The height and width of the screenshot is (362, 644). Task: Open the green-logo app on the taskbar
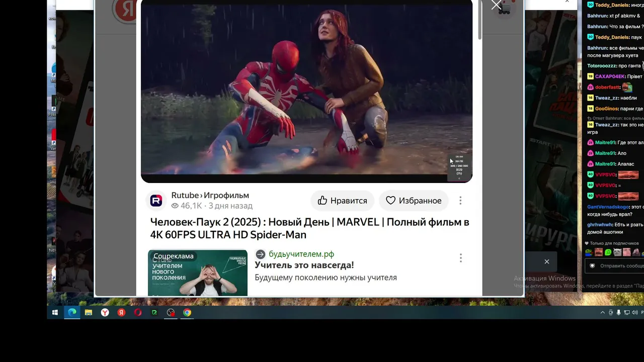click(154, 313)
